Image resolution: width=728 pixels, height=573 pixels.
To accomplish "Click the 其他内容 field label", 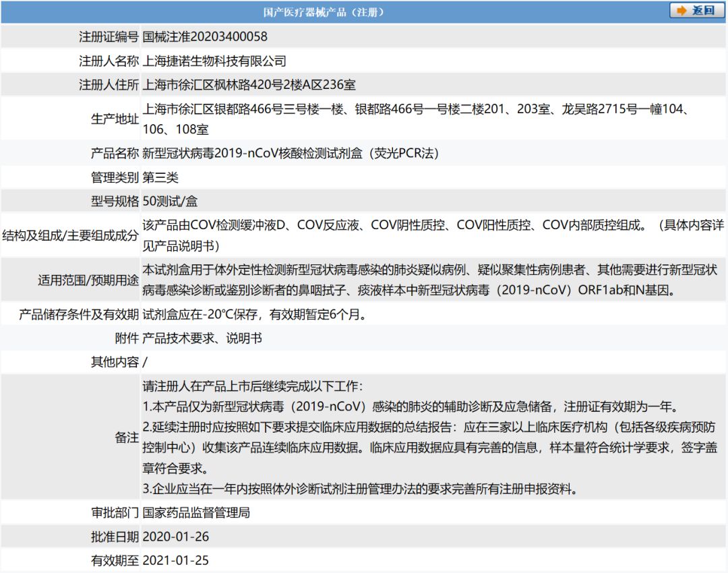I will click(115, 362).
